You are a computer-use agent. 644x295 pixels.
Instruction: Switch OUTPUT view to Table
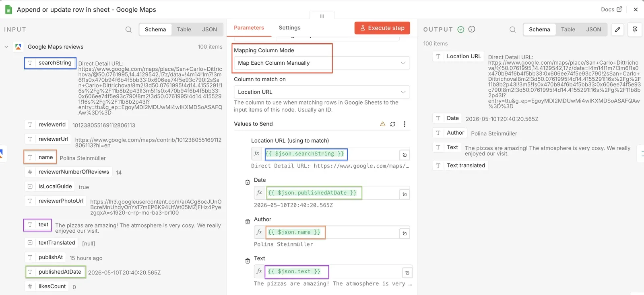(x=568, y=29)
